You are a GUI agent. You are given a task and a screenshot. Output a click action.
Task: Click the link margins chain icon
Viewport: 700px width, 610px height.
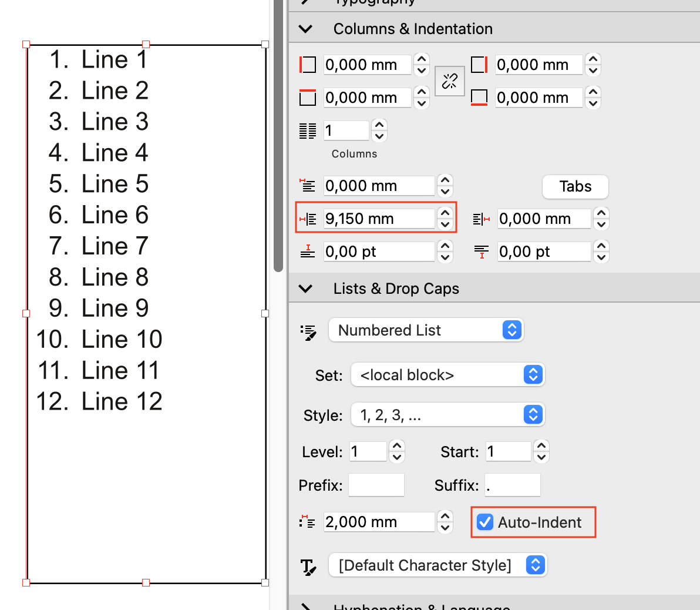[x=450, y=81]
